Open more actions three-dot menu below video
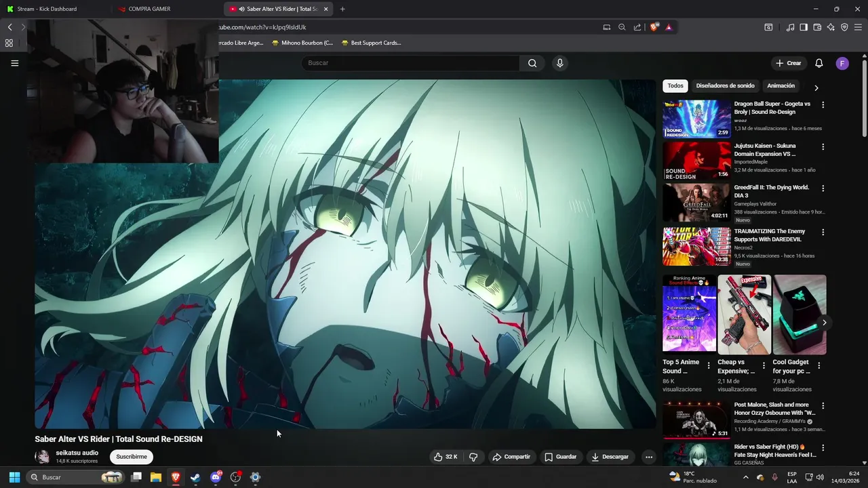This screenshot has height=488, width=868. point(649,457)
